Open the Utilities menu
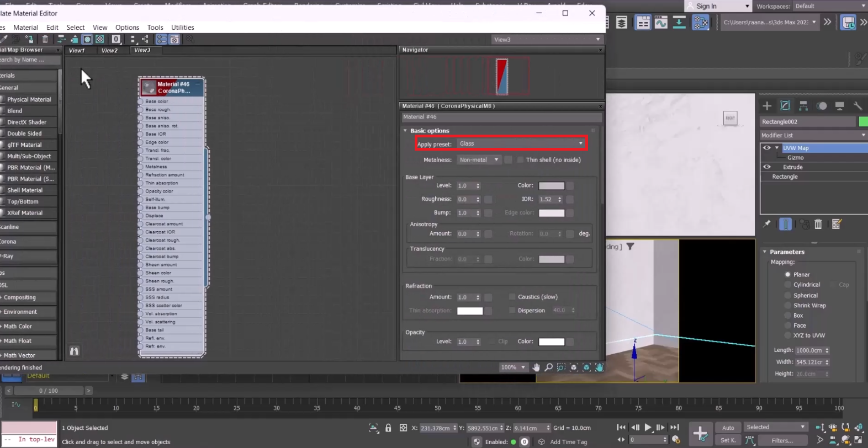The image size is (868, 448). point(182,27)
